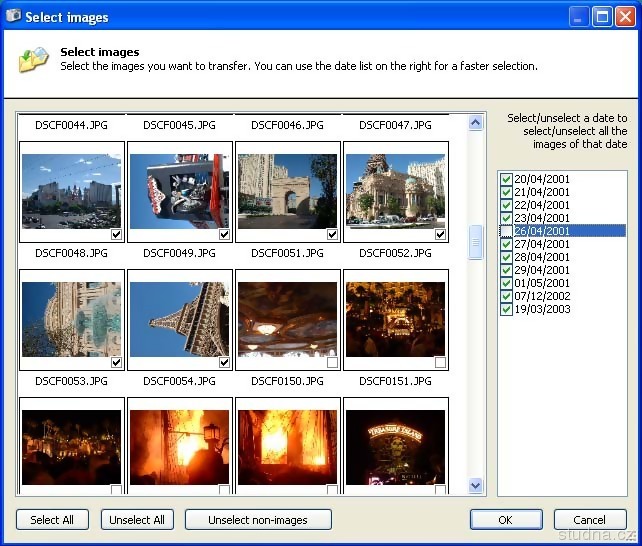Click the DSCF0151.JPG neon sign thumbnail

pyautogui.click(x=395, y=446)
